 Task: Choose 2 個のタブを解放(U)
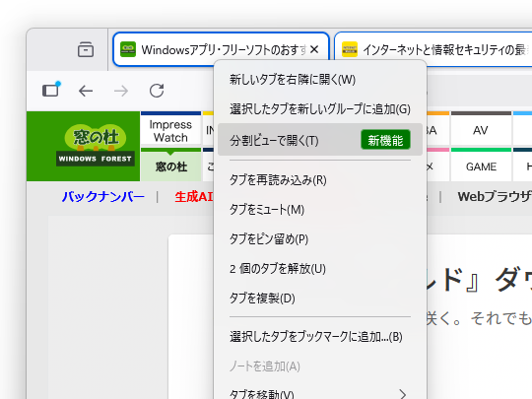[x=320, y=269]
